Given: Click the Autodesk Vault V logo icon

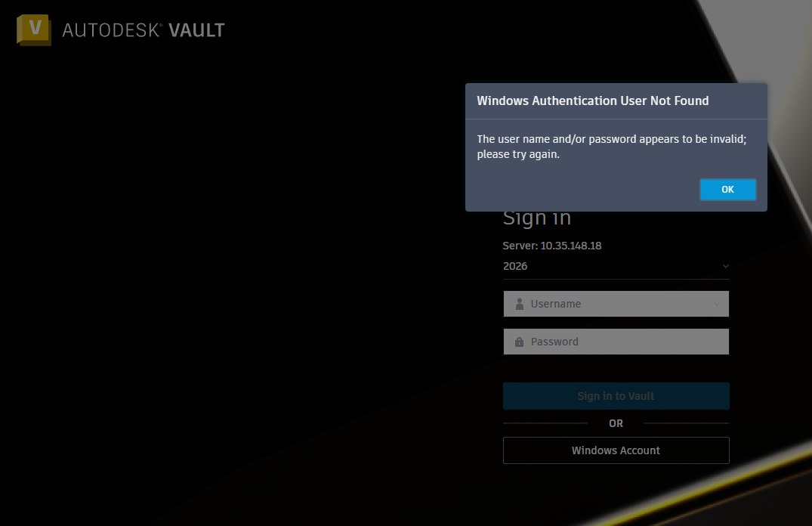Looking at the screenshot, I should point(34,29).
